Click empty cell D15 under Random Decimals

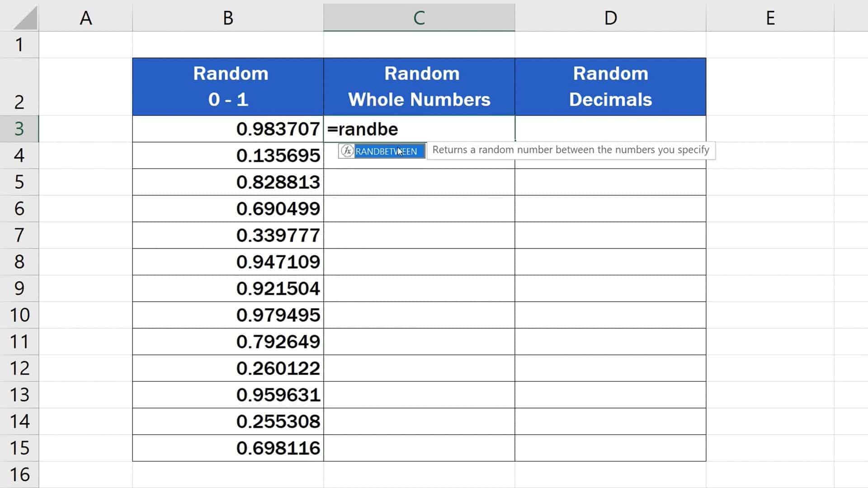click(610, 448)
